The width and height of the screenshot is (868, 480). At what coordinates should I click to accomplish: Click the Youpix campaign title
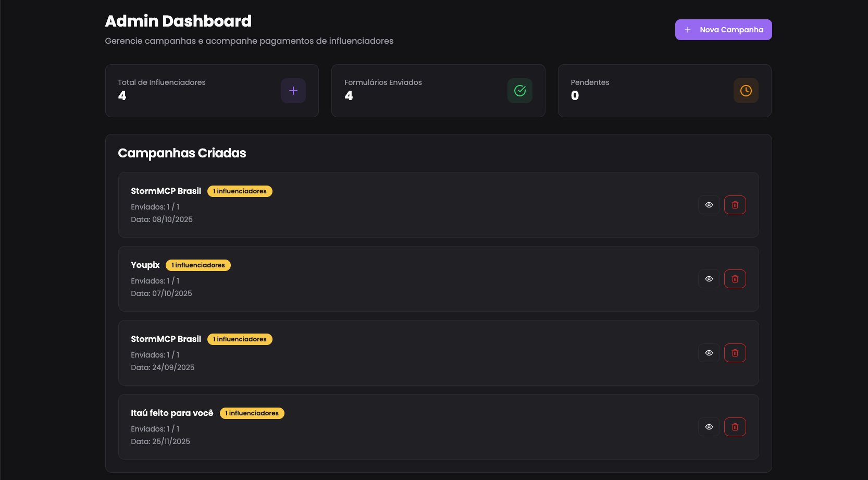145,265
